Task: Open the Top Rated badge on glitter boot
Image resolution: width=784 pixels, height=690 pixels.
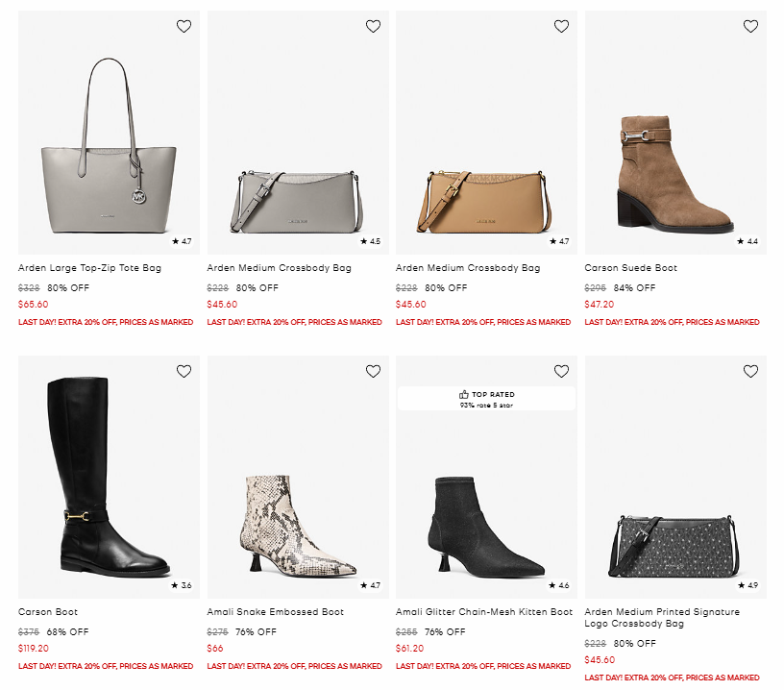Action: point(486,399)
